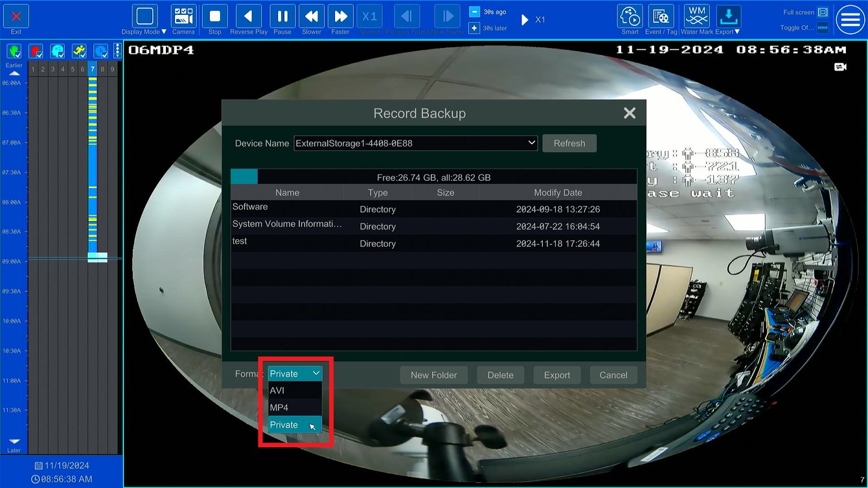The height and width of the screenshot is (488, 868).
Task: Toggle the schedule record type checkbox
Action: pos(100,50)
